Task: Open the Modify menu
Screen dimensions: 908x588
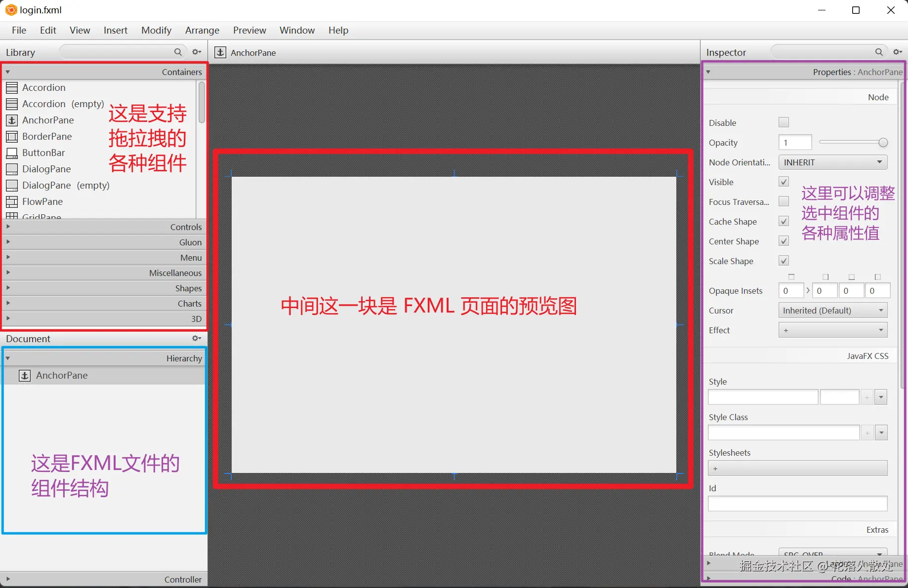Action: [x=156, y=30]
